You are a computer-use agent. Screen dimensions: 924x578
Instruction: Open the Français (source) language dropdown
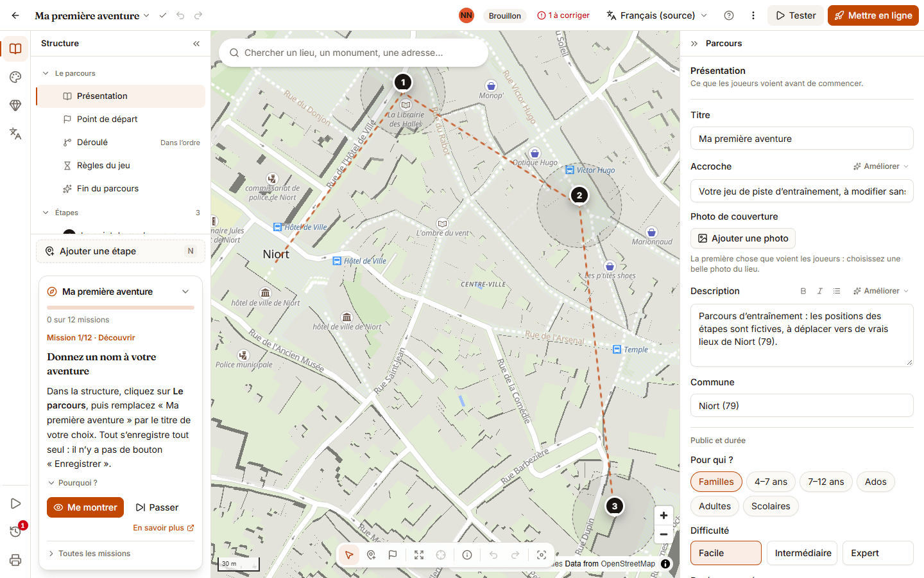pos(657,15)
